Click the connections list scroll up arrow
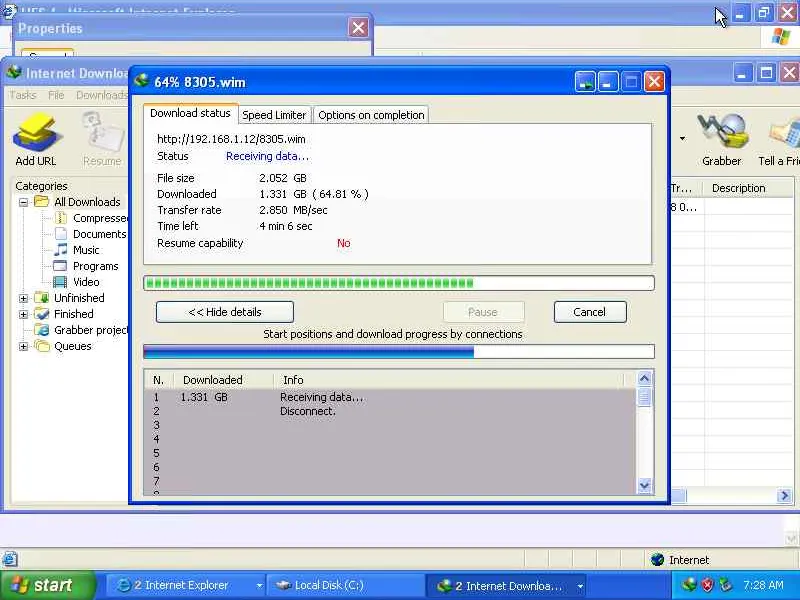Screen dimensions: 800x600 click(x=644, y=378)
